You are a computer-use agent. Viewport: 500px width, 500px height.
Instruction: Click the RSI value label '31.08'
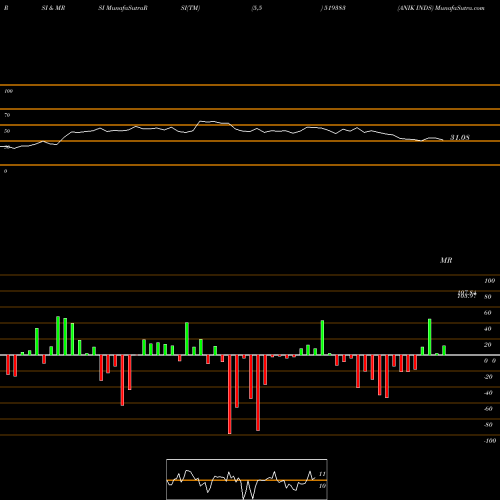(460, 137)
